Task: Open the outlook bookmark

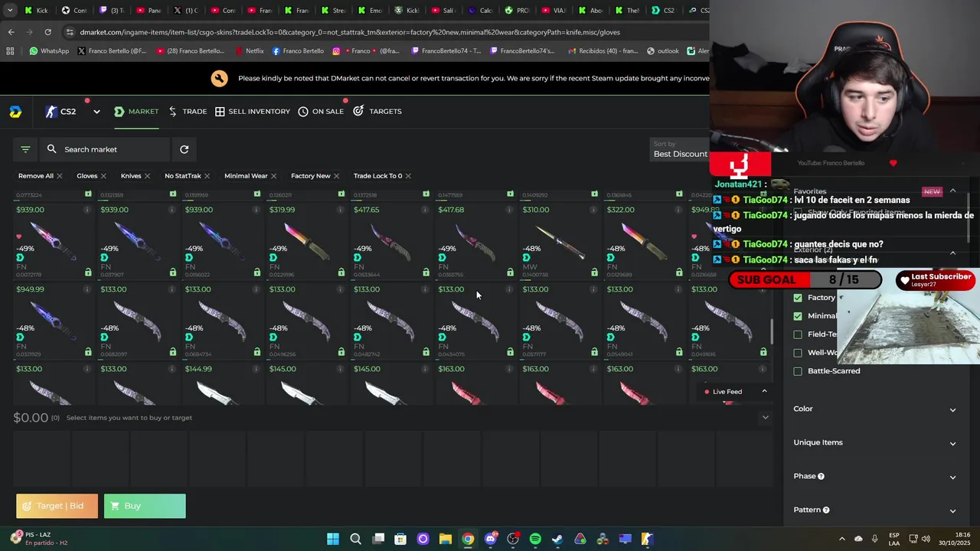Action: click(662, 51)
